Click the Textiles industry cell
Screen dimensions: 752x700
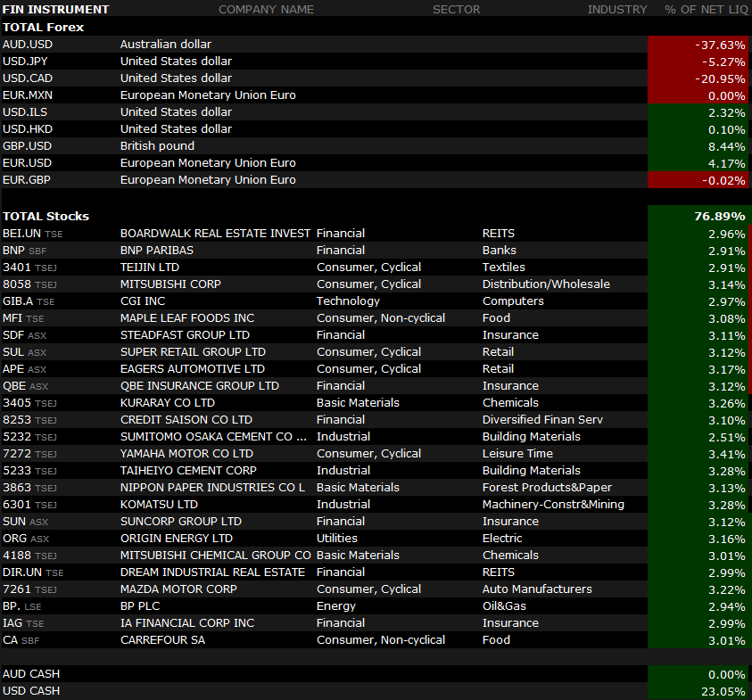504,268
